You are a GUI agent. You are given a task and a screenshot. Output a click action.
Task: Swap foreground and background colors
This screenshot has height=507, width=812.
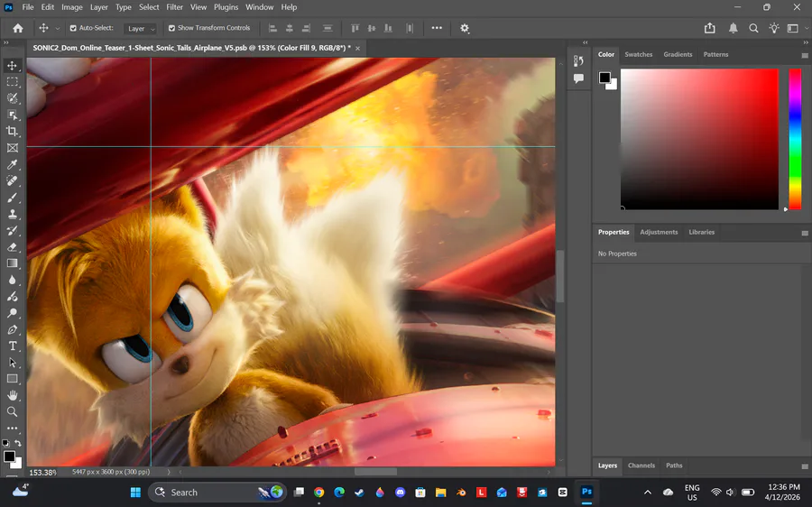(x=18, y=443)
